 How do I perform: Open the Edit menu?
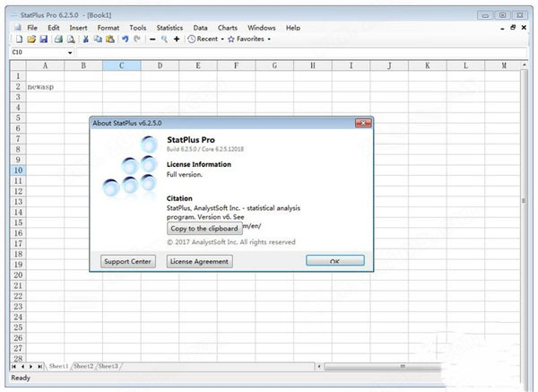pos(54,28)
